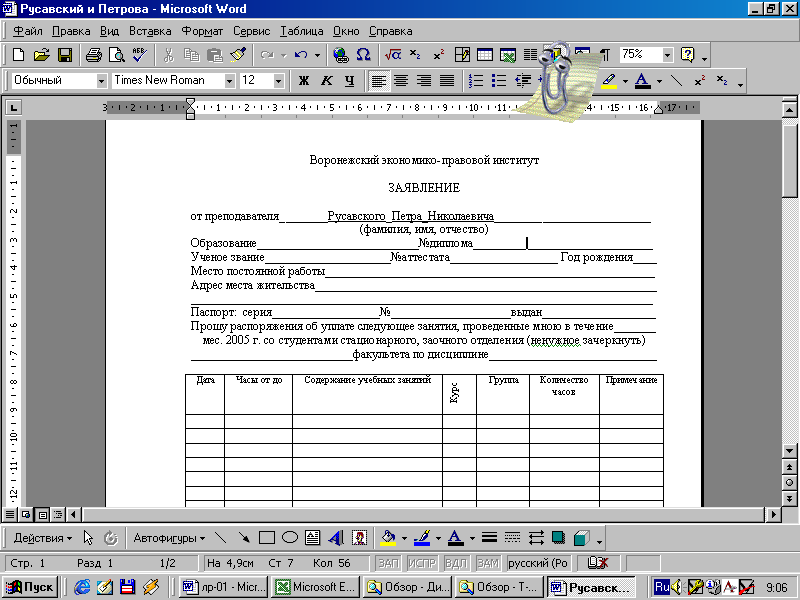
Task: Select the Rectangle drawing tool
Action: (266, 538)
